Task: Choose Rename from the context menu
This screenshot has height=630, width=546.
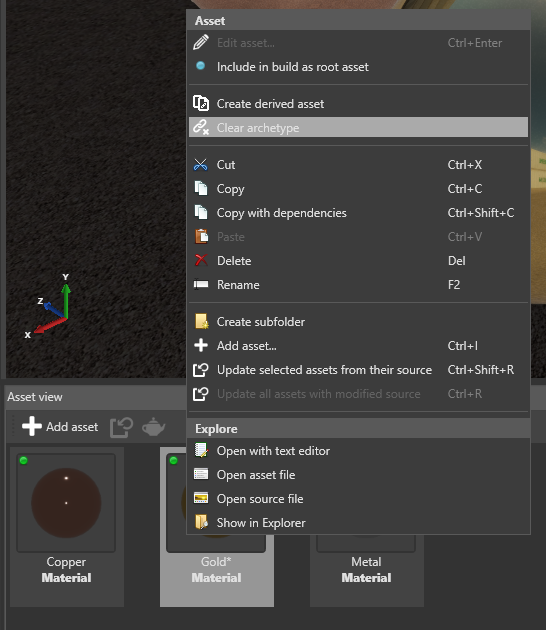Action: coord(358,284)
